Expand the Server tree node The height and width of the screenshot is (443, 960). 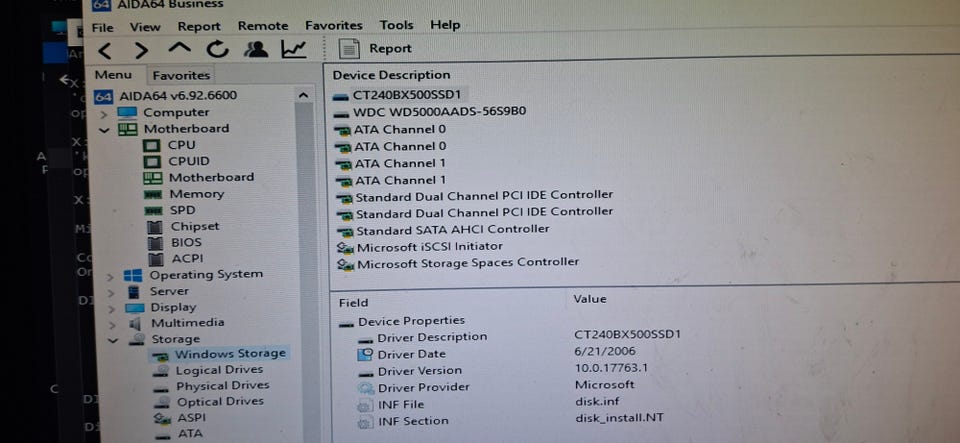point(111,293)
